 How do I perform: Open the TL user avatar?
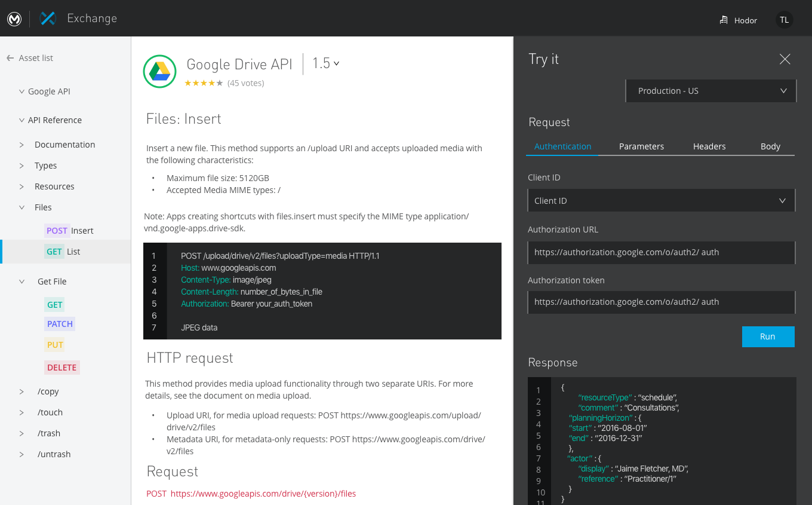[x=784, y=20]
